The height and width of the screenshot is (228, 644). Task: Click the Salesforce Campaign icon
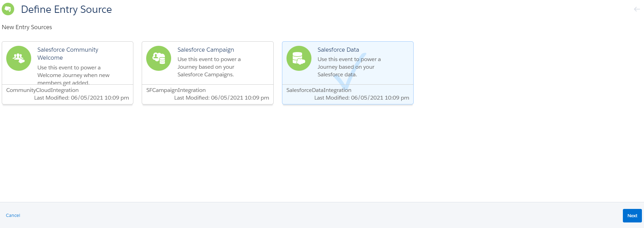[x=159, y=58]
